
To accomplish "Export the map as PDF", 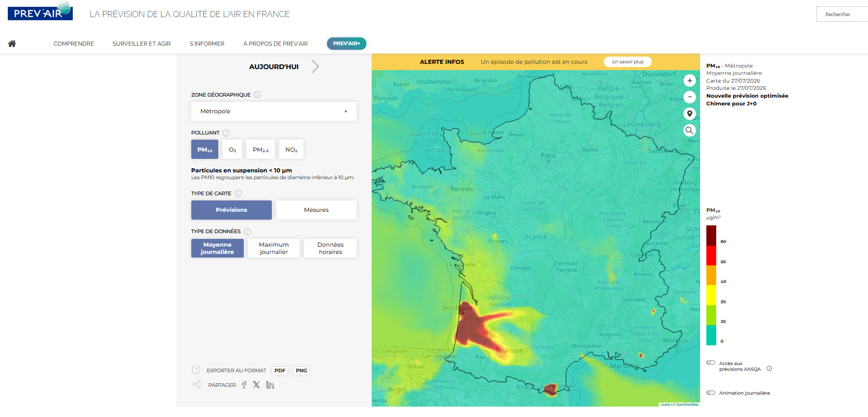I will click(280, 370).
